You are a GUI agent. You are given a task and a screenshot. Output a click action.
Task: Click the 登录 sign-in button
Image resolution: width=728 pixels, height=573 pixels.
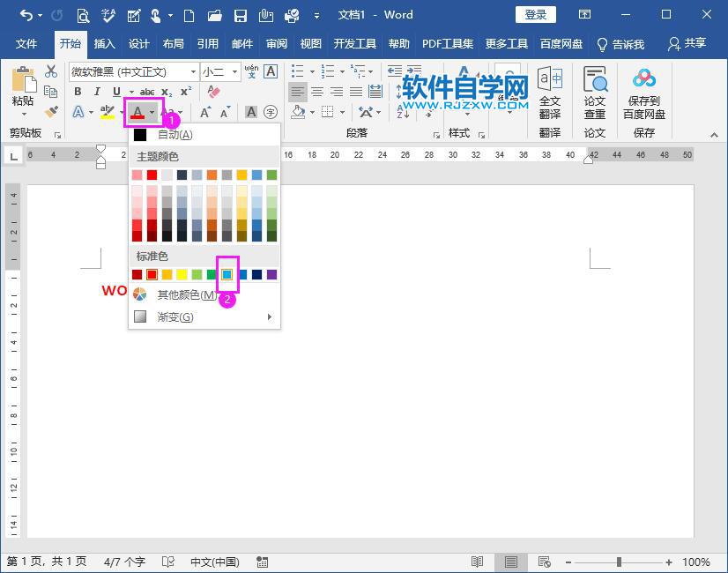click(535, 14)
